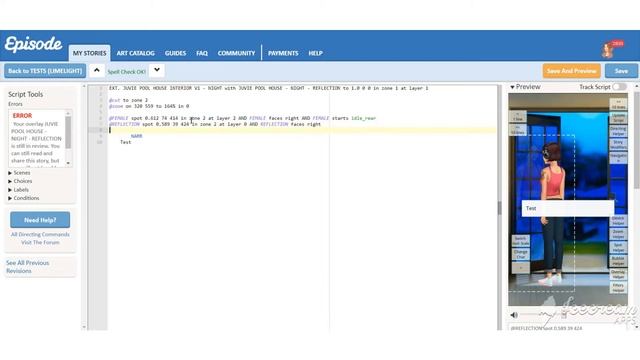
Task: Click the spell check up arrow
Action: 97,70
